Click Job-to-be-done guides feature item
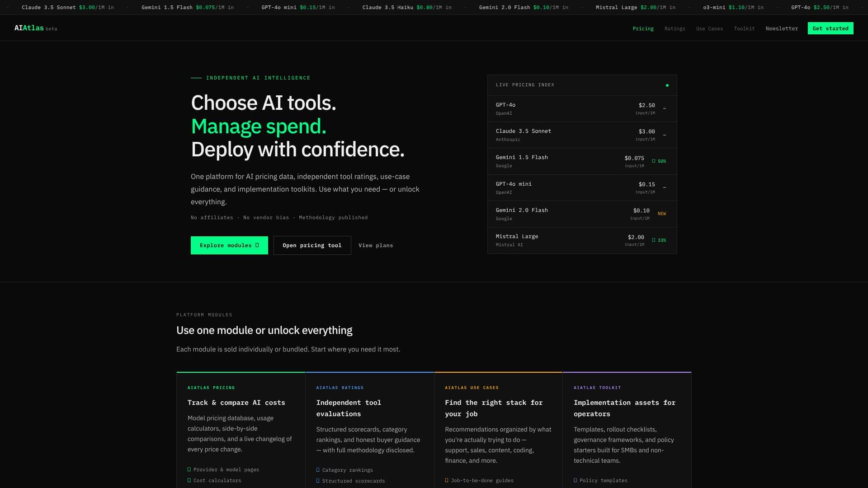The width and height of the screenshot is (868, 488). coord(479,480)
